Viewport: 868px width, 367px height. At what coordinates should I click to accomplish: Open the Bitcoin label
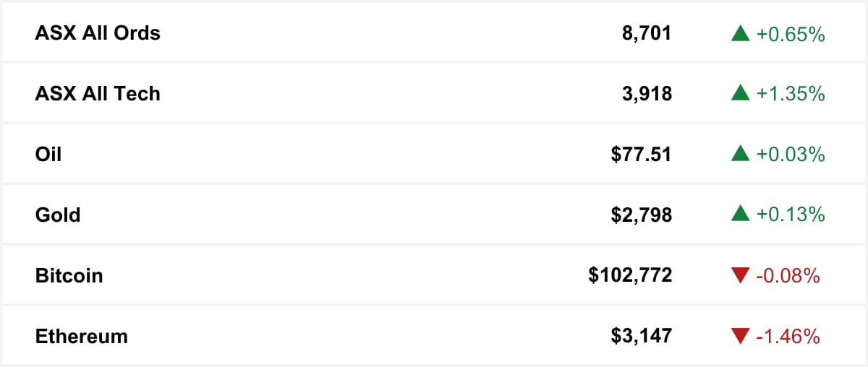pos(69,276)
